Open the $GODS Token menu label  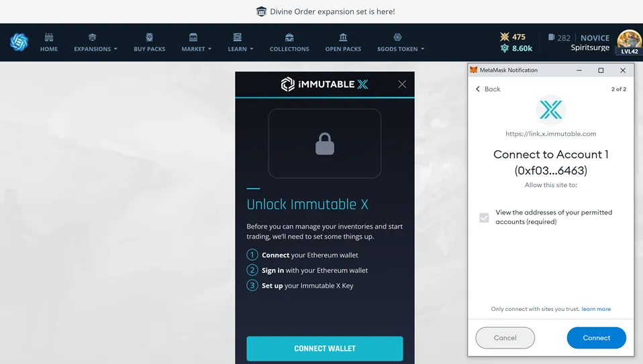tap(397, 49)
